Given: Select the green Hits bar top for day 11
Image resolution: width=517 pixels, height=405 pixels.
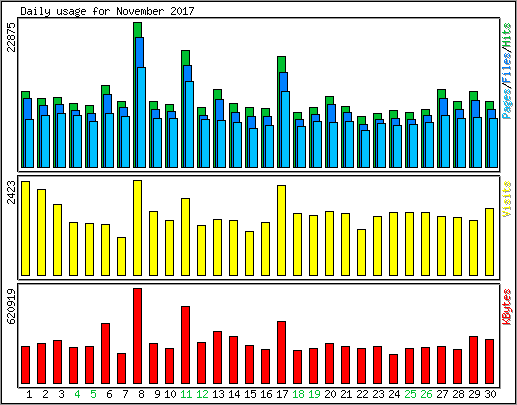Looking at the screenshot, I should point(185,58).
